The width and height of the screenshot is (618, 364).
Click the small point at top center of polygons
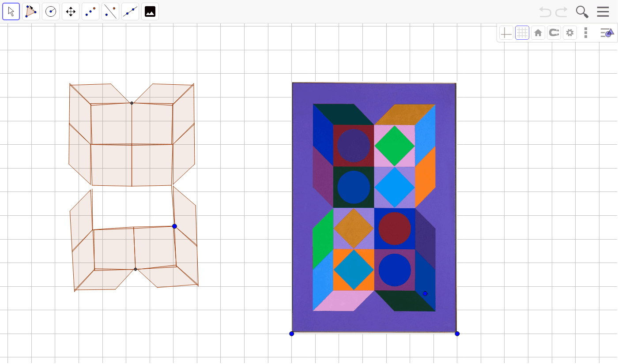coord(132,103)
